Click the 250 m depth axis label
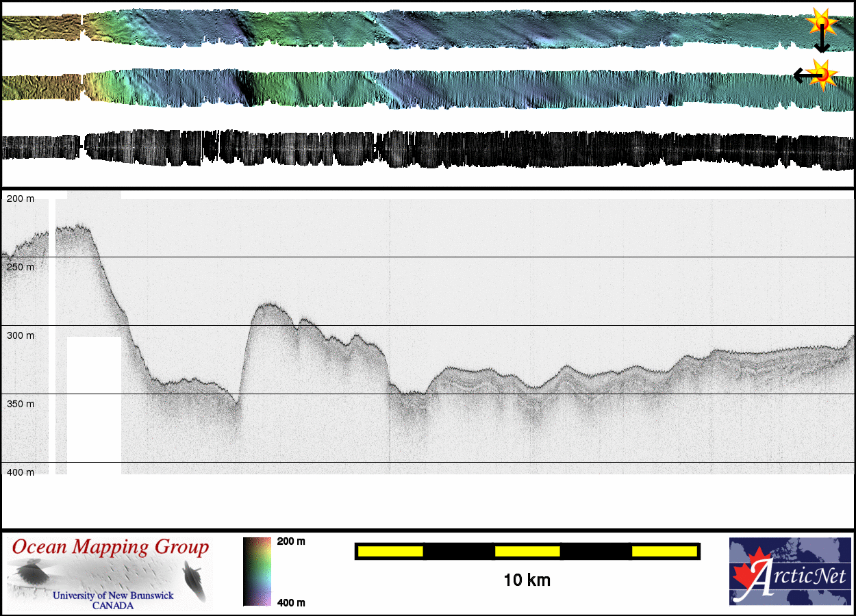 [x=20, y=267]
